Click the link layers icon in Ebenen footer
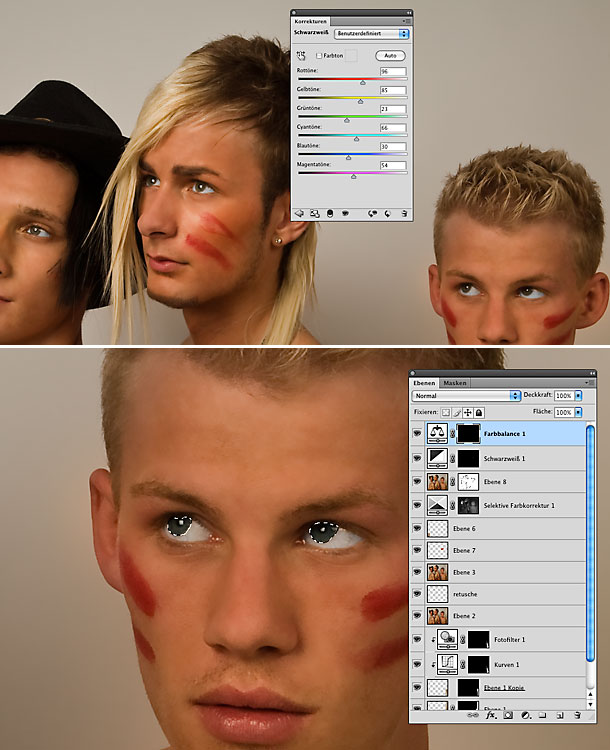The height and width of the screenshot is (750, 610). (473, 715)
